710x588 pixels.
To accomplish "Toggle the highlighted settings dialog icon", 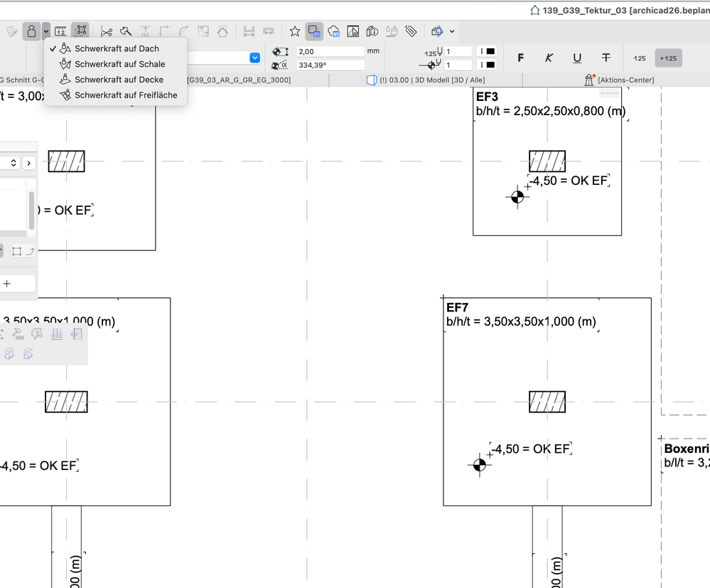I will [x=314, y=31].
